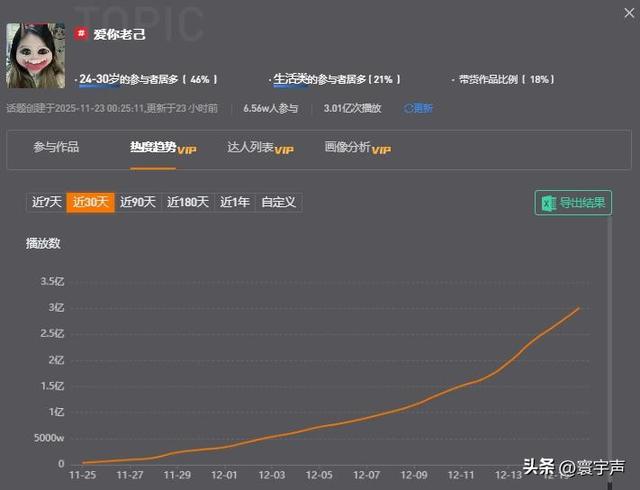
Task: Click the 12-01 date on x-axis
Action: tap(224, 475)
